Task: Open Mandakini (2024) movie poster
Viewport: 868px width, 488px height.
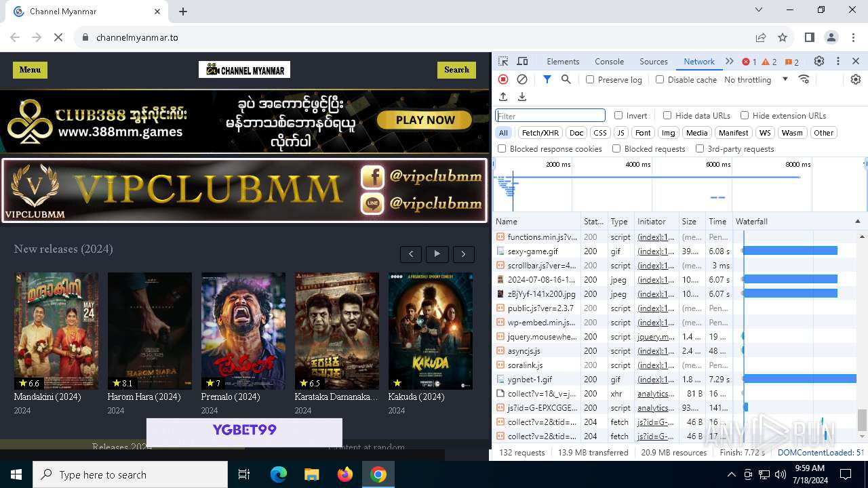Action: (56, 331)
